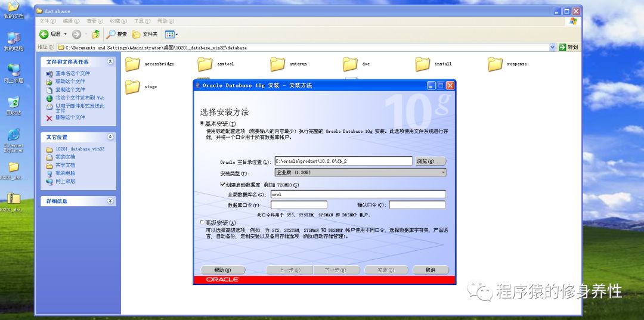Select the 10201_dat folder on desktop

tap(14, 170)
